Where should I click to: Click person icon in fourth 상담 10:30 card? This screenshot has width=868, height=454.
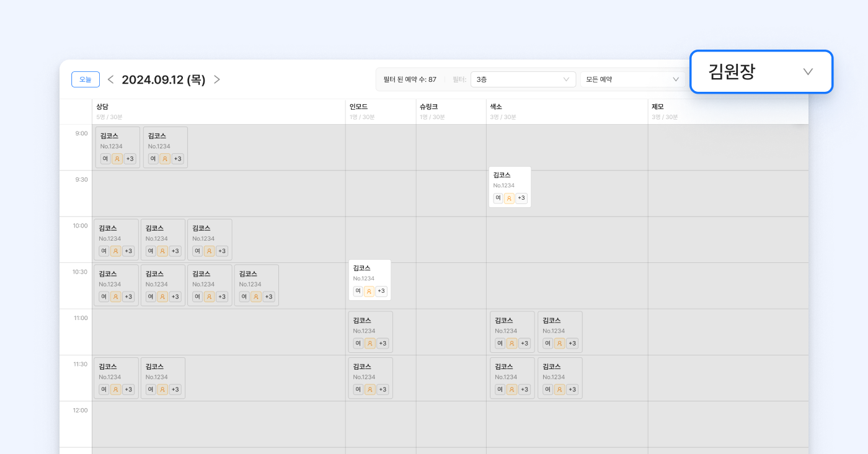[256, 297]
